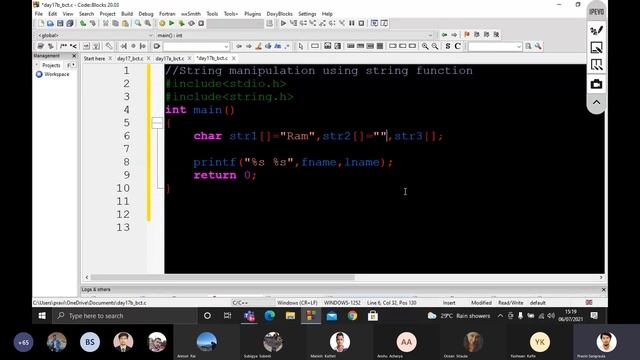Show hidden system tray icons chevron
The height and width of the screenshot is (360, 640).
click(x=500, y=316)
